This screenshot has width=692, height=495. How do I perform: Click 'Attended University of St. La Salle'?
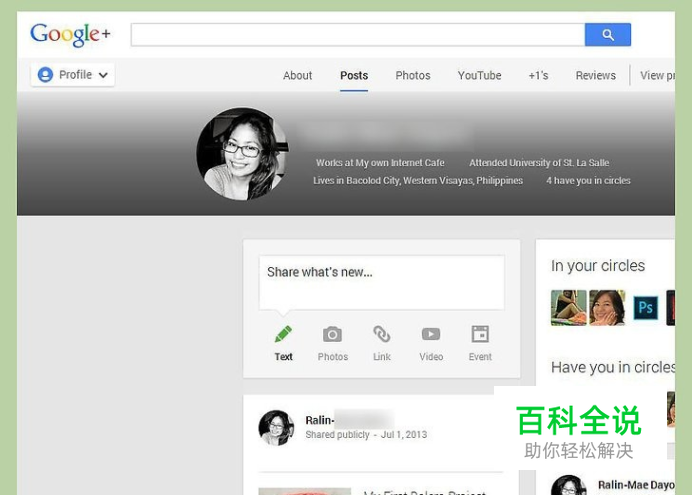(539, 163)
